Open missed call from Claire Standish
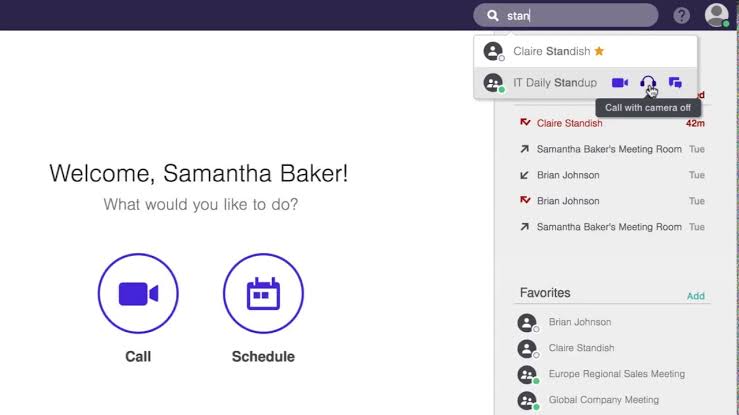This screenshot has width=739, height=415. point(612,123)
